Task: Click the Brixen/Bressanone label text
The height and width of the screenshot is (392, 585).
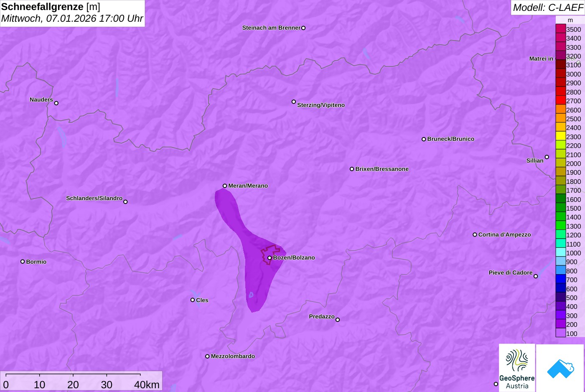Action: click(382, 169)
